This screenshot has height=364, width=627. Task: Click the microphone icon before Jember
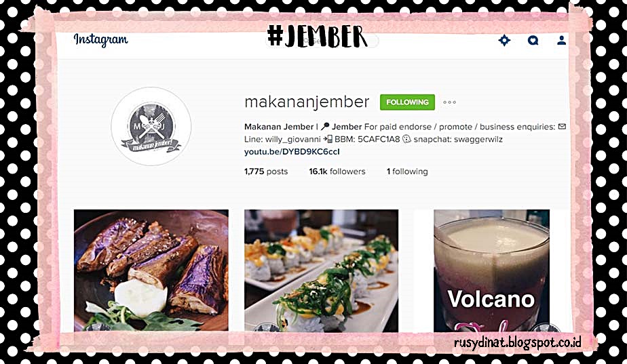click(325, 127)
